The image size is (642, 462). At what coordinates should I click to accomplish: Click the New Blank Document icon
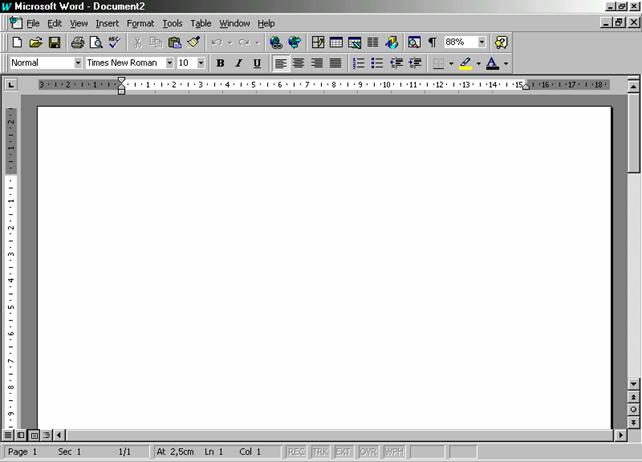click(x=17, y=43)
